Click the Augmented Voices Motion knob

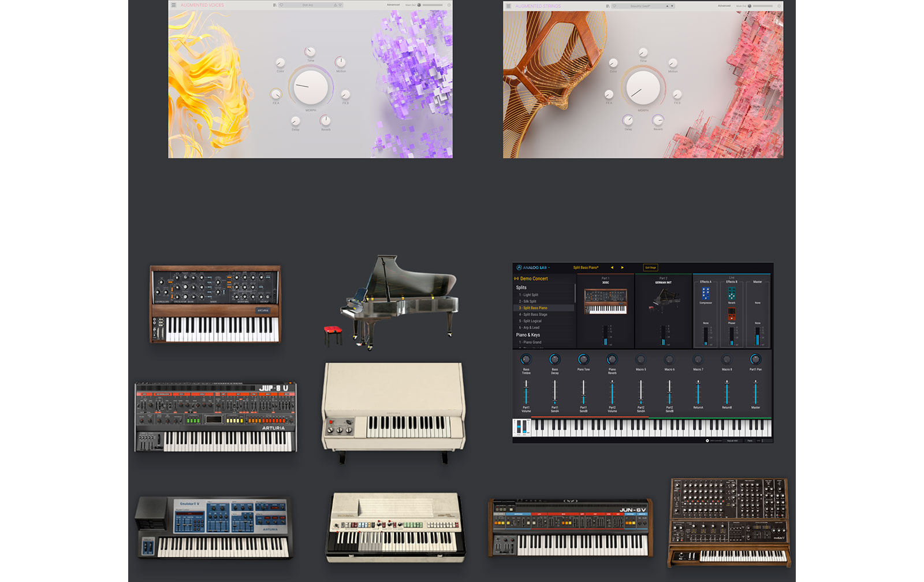341,62
